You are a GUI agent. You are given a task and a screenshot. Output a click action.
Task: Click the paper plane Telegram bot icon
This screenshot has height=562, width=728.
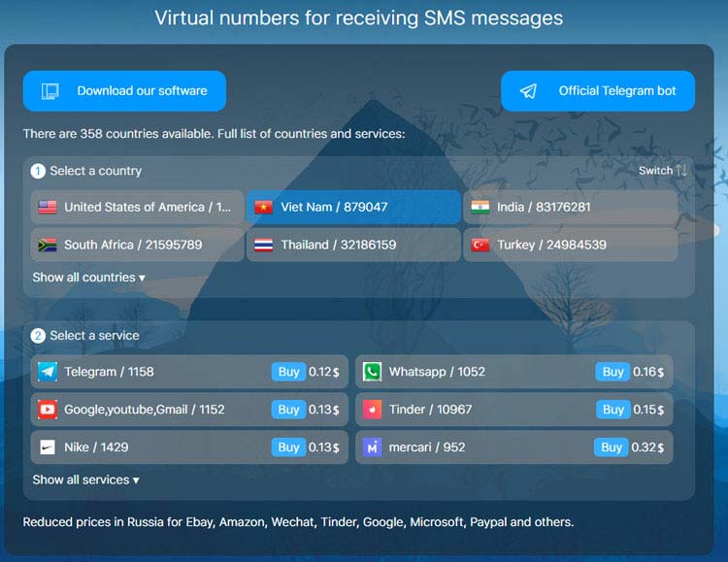528,91
